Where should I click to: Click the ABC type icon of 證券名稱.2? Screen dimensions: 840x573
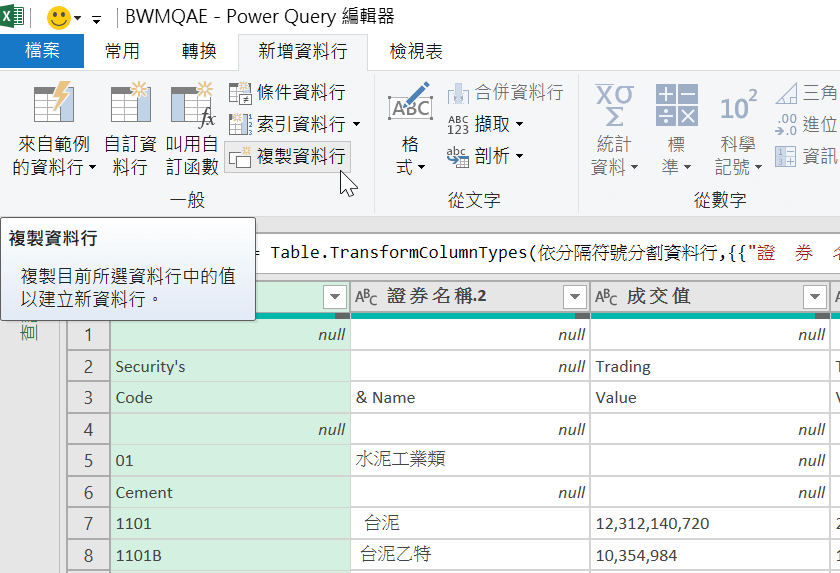(366, 296)
